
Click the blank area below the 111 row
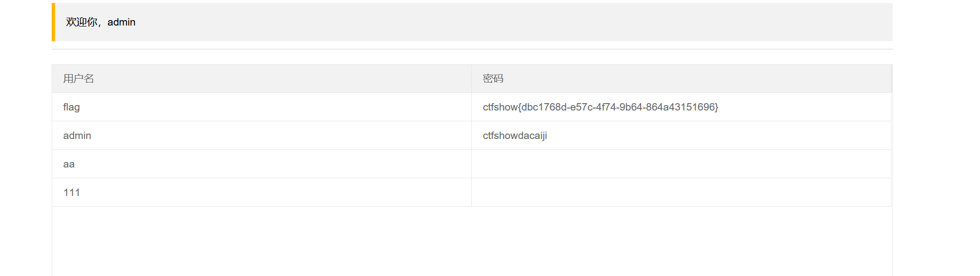point(472,241)
